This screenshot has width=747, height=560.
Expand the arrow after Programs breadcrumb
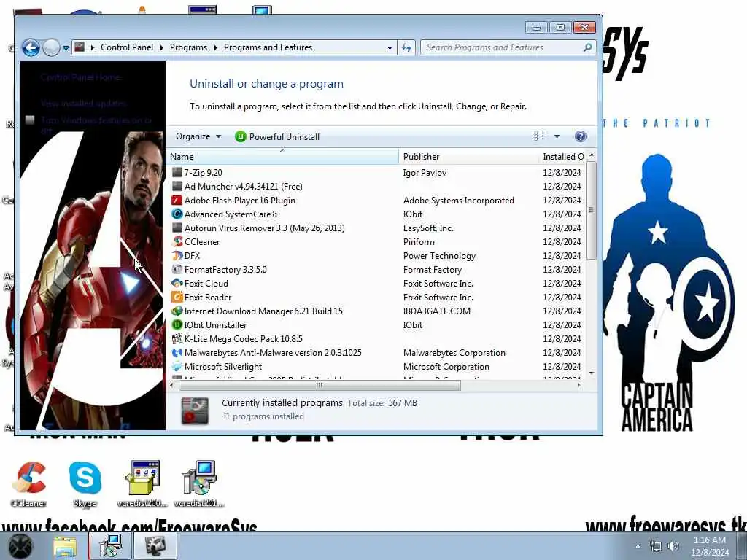point(215,47)
